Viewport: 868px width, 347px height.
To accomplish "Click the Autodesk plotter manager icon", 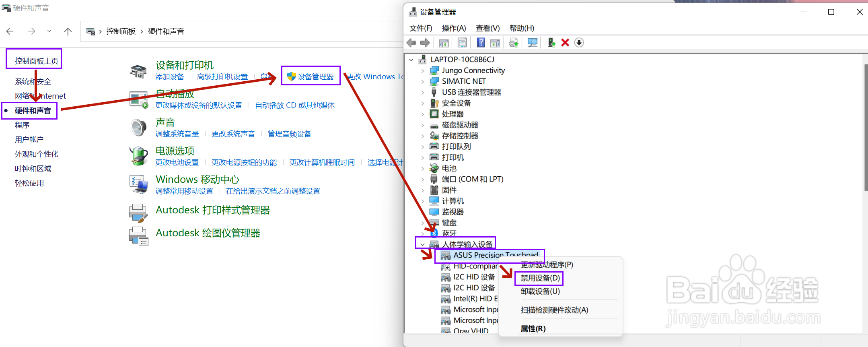I will pyautogui.click(x=139, y=236).
